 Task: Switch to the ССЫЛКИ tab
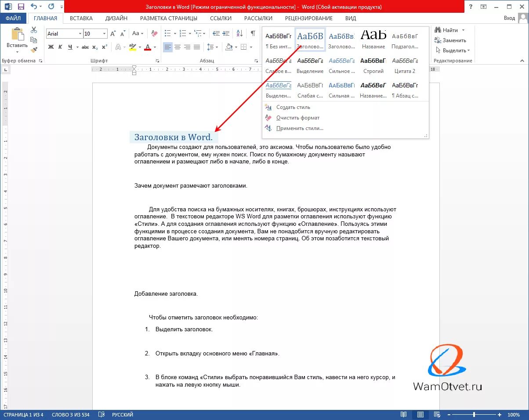[221, 18]
